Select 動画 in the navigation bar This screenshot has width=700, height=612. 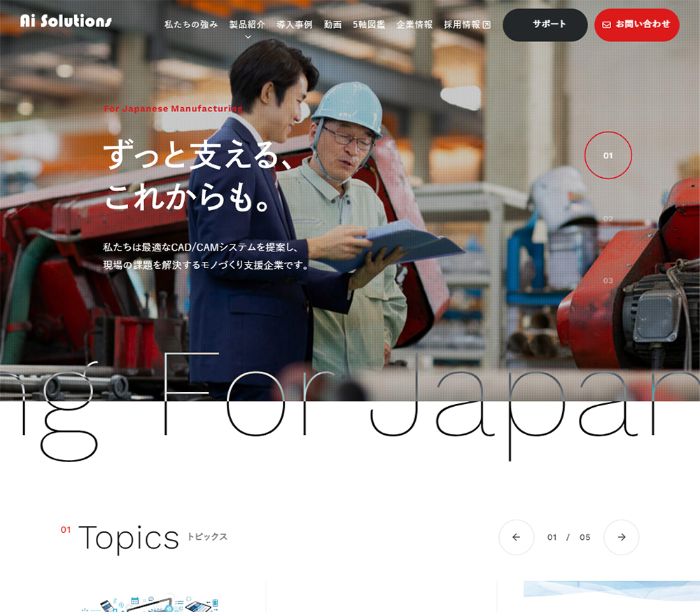pyautogui.click(x=332, y=23)
